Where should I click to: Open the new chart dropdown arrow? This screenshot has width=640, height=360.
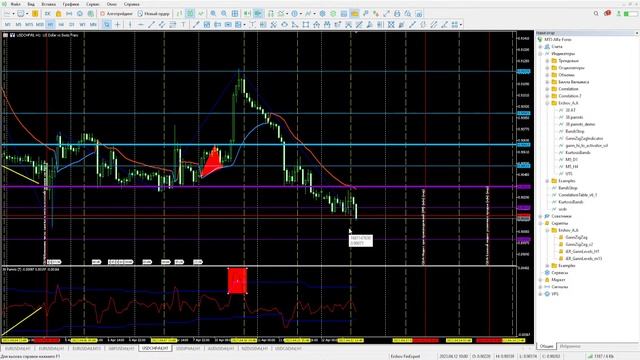click(x=13, y=13)
